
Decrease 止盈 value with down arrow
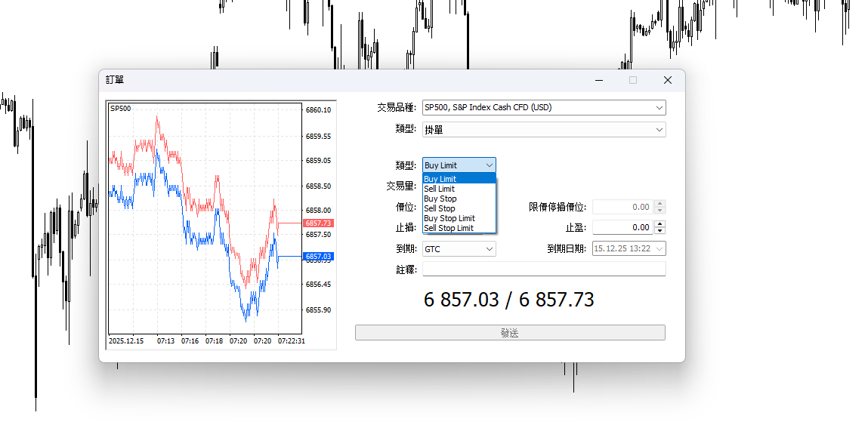point(660,230)
